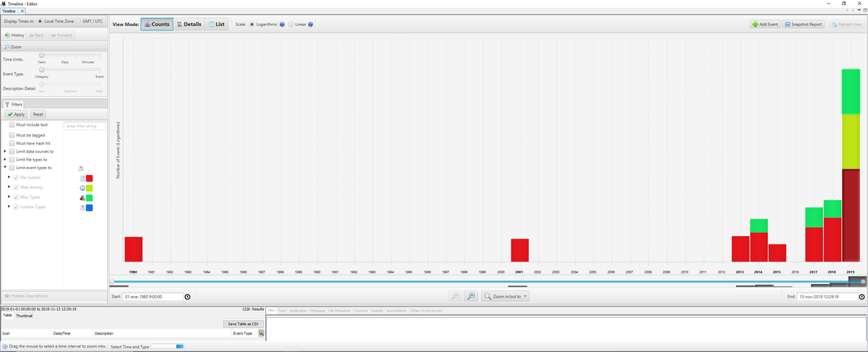Click the table column chooser icon
The height and width of the screenshot is (352, 868).
point(261,333)
